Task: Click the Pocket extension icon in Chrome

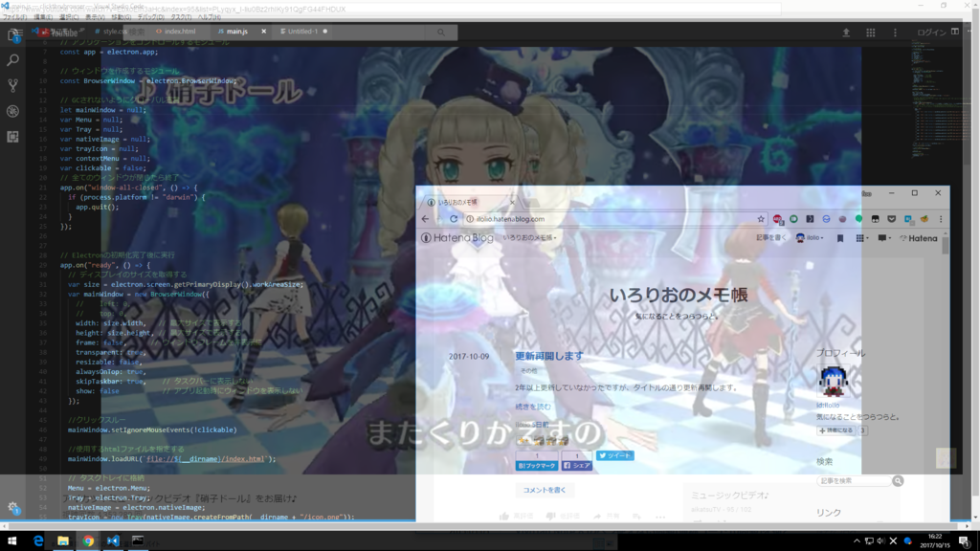Action: click(892, 219)
